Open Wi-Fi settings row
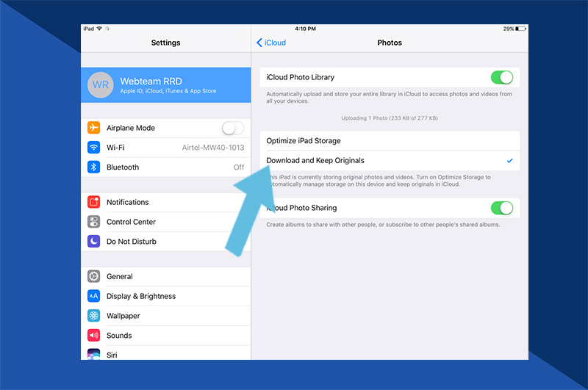Image resolution: width=588 pixels, height=390 pixels. point(166,147)
